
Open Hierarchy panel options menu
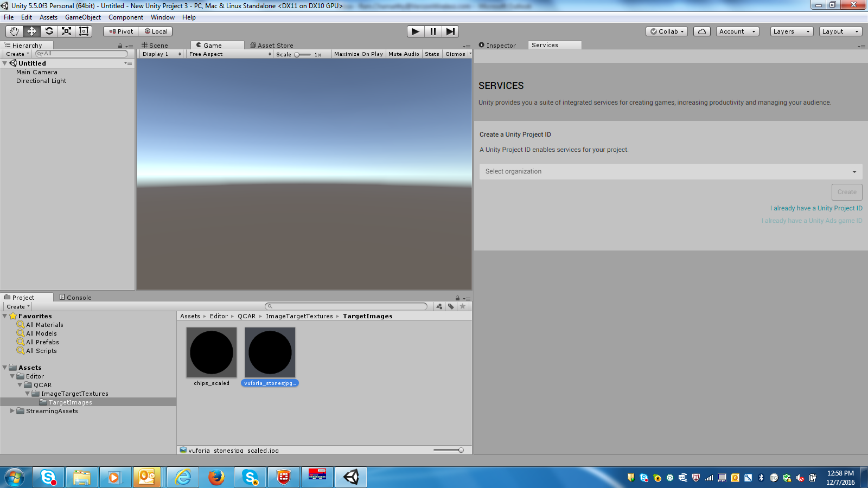tap(130, 47)
